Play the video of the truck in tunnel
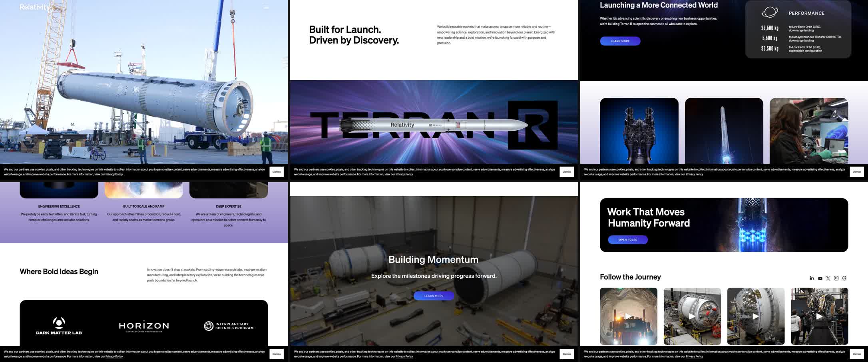868x362 pixels. (x=629, y=316)
